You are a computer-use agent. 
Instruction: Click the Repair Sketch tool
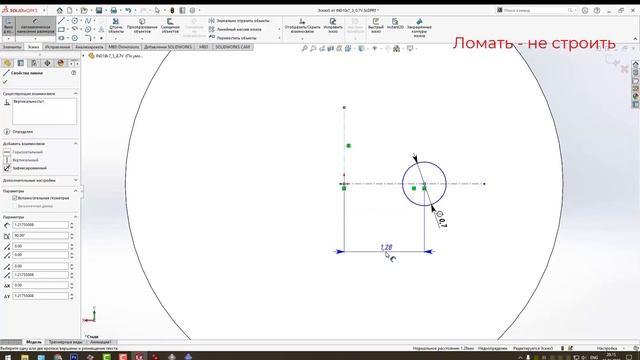tap(333, 25)
